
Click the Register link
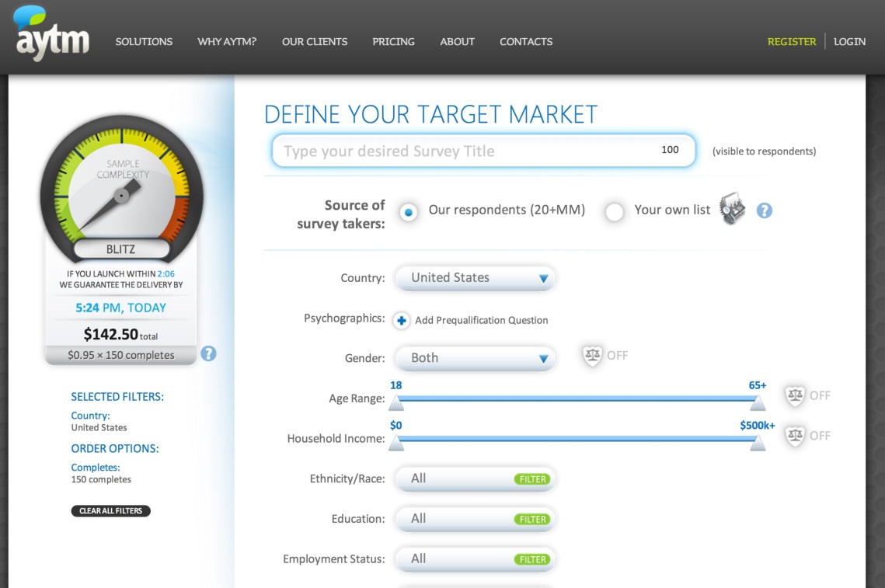pos(791,42)
